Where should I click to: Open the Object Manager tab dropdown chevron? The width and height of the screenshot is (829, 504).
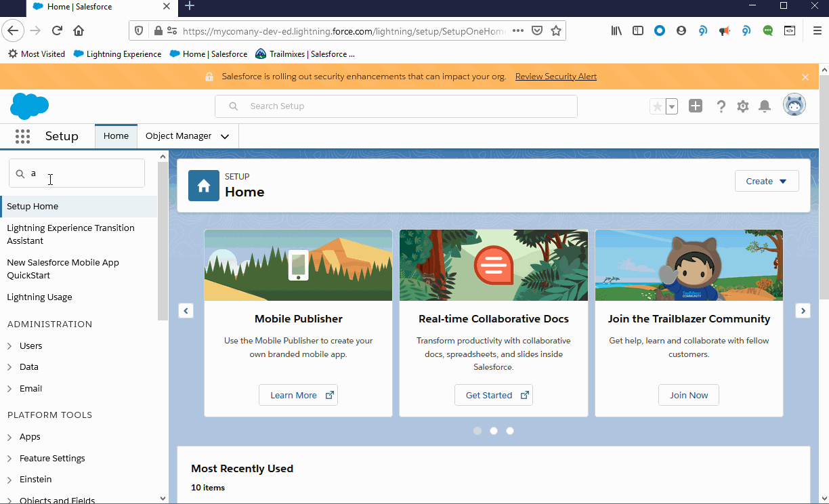[225, 137]
